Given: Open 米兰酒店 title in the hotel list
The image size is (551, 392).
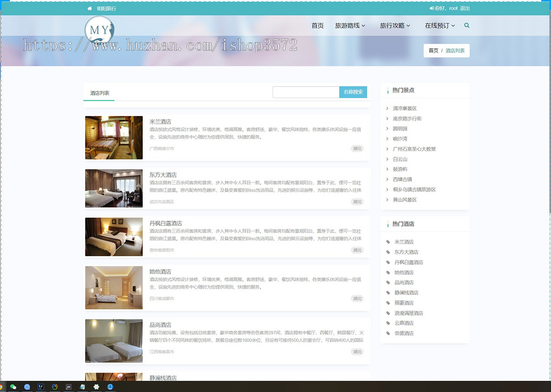Looking at the screenshot, I should [160, 122].
